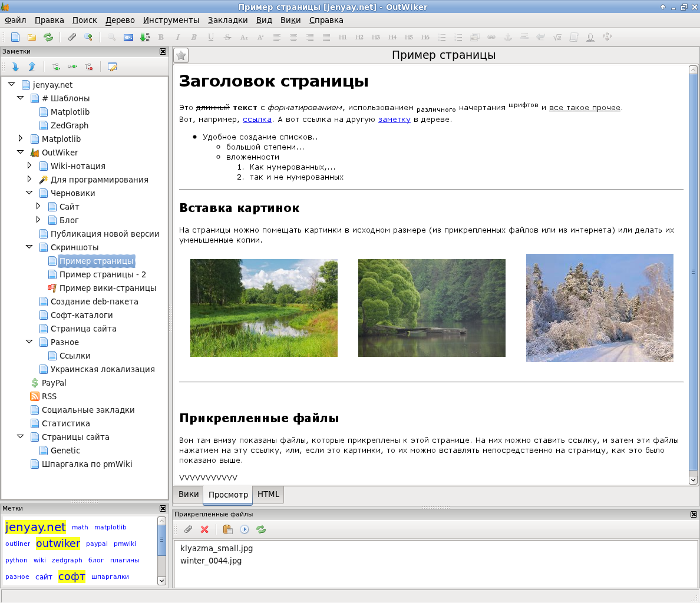This screenshot has height=603, width=700.
Task: Expand the Wiki-нотация tree node
Action: [x=29, y=166]
